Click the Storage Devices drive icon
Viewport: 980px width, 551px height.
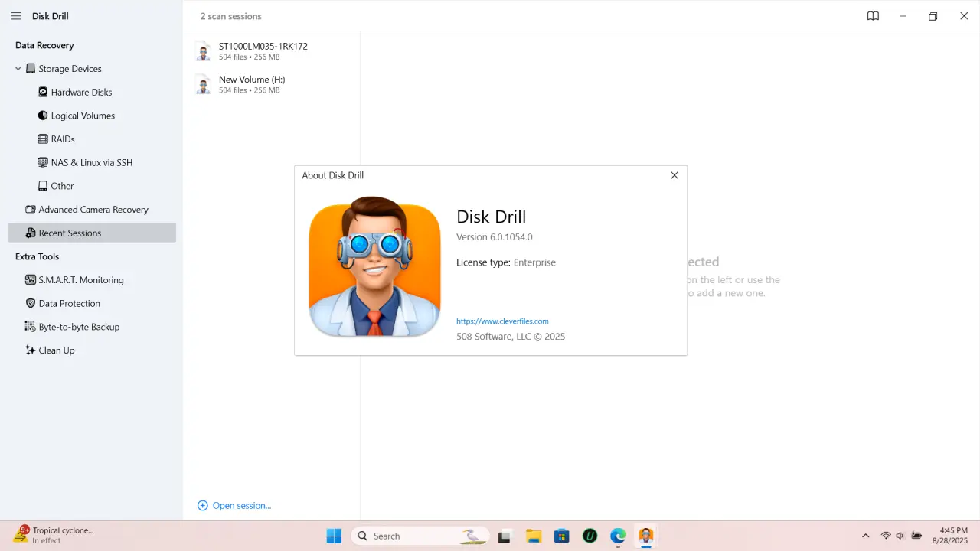coord(31,69)
